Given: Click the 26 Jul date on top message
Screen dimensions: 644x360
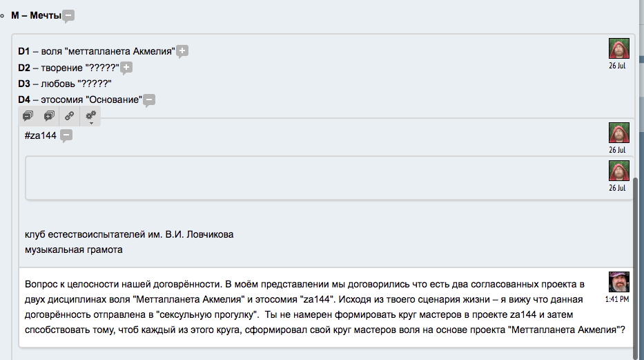Looking at the screenshot, I should tap(617, 66).
